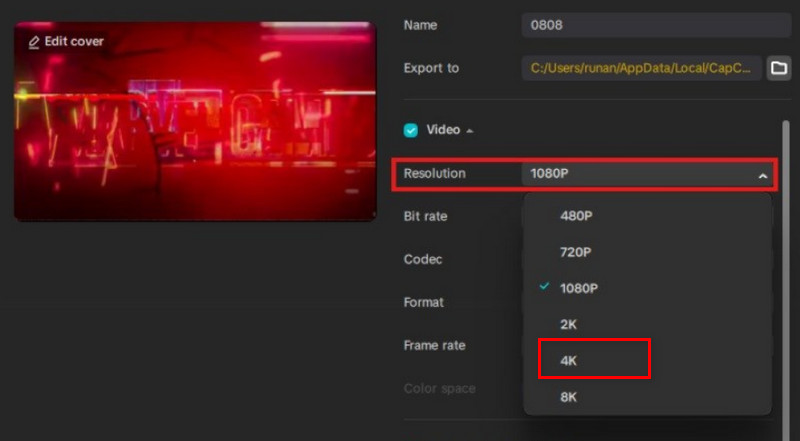Click the Bit rate setting label
The width and height of the screenshot is (800, 441).
point(425,216)
